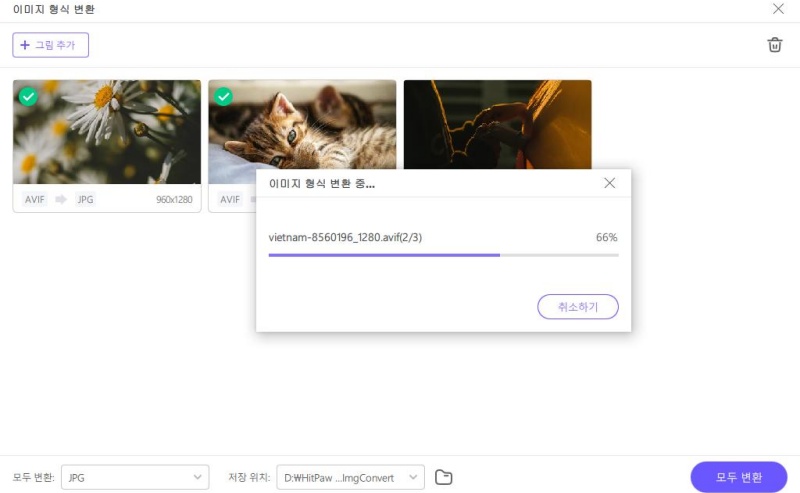The image size is (800, 493).
Task: Click the vietnam-8560196_1280.avif filename text
Action: pos(345,237)
